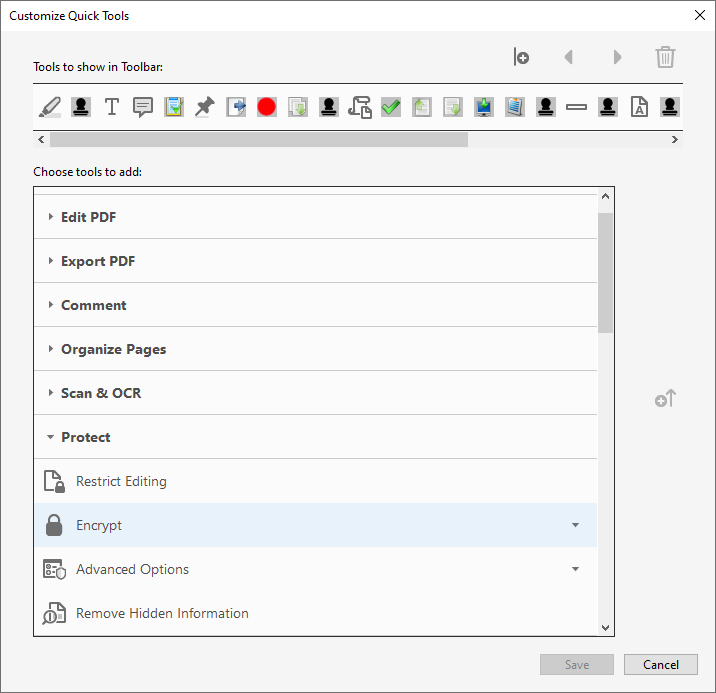The image size is (716, 693).
Task: Select the 'Advanced Options' text label
Action: pos(132,569)
